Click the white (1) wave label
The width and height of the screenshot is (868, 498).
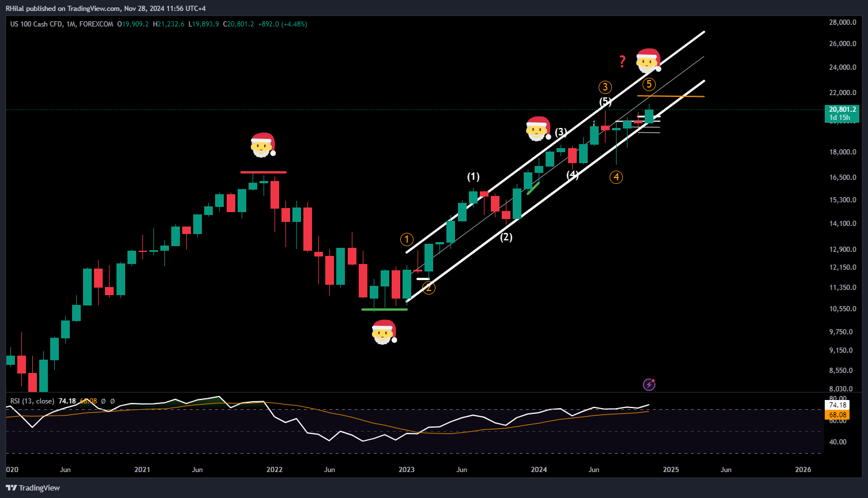point(473,177)
